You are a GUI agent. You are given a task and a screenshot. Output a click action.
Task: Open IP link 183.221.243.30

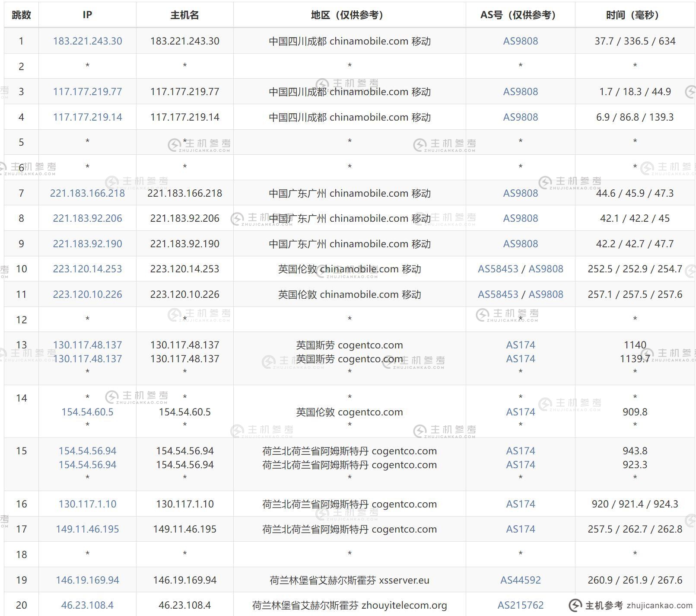click(87, 41)
